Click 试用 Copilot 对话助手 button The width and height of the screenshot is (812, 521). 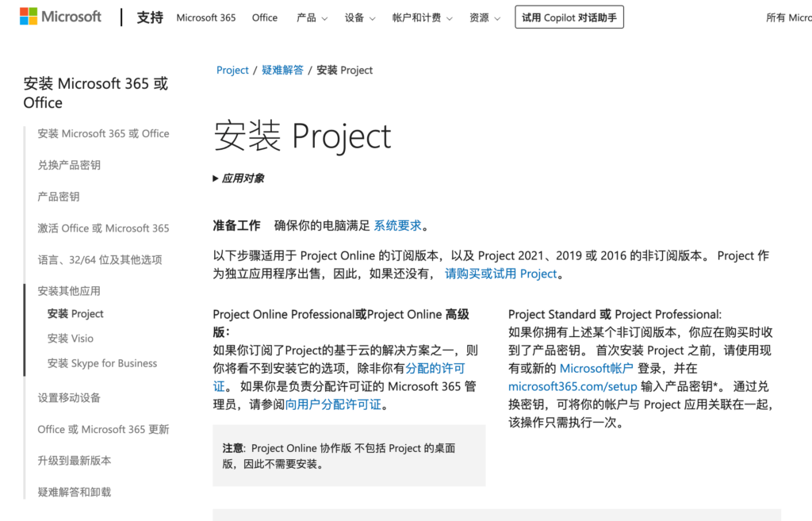click(569, 17)
